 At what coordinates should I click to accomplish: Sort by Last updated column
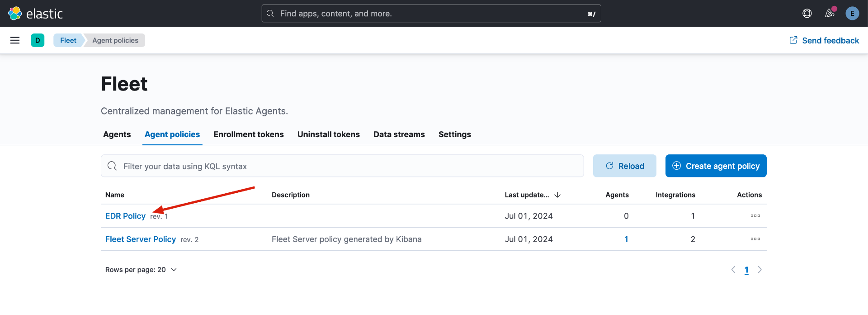(533, 195)
